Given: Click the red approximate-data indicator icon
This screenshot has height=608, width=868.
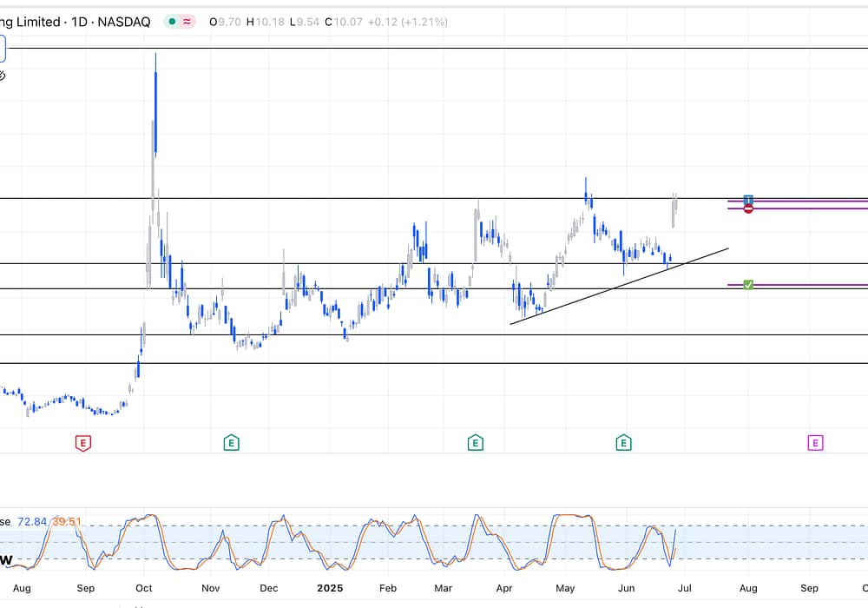Looking at the screenshot, I should (x=187, y=22).
